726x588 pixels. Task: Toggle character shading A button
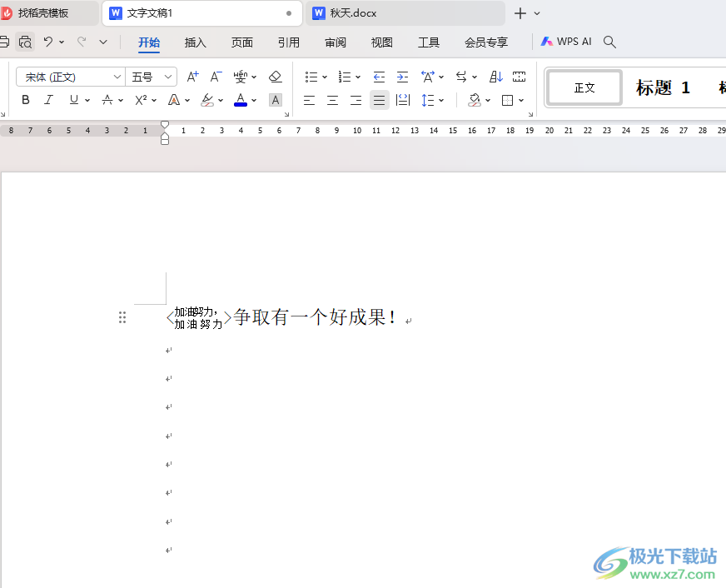point(275,100)
